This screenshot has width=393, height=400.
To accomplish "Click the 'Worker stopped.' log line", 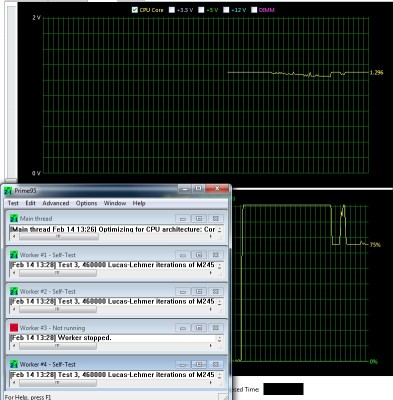I will [61, 338].
